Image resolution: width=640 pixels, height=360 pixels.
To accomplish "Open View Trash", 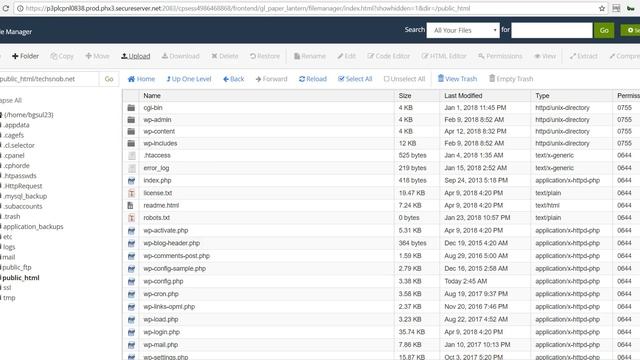I will [x=457, y=78].
